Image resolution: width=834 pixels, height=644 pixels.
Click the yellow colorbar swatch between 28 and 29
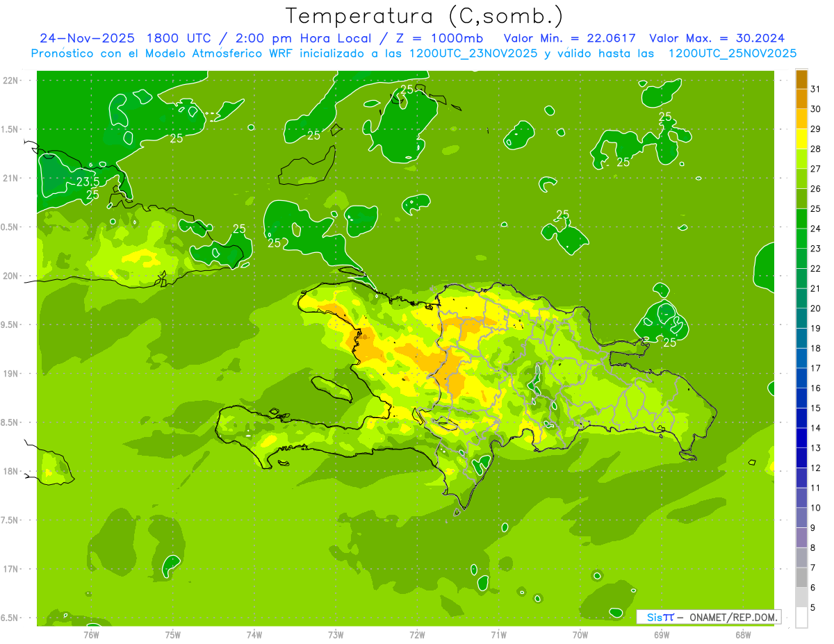(x=801, y=138)
